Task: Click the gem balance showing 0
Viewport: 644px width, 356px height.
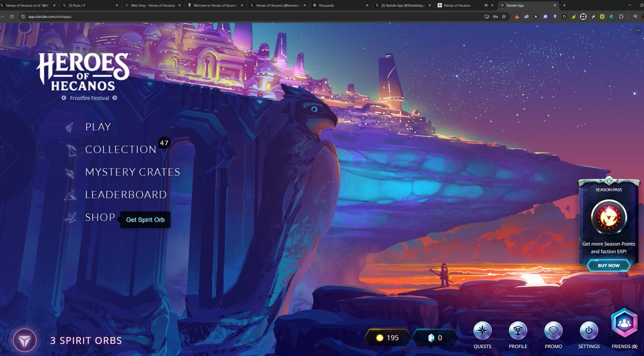Action: pyautogui.click(x=435, y=338)
